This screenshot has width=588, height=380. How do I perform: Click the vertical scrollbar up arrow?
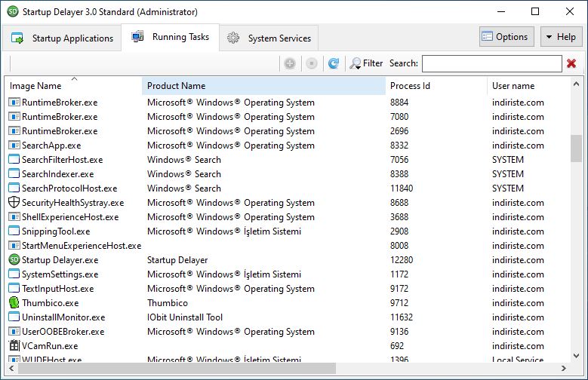tap(576, 84)
